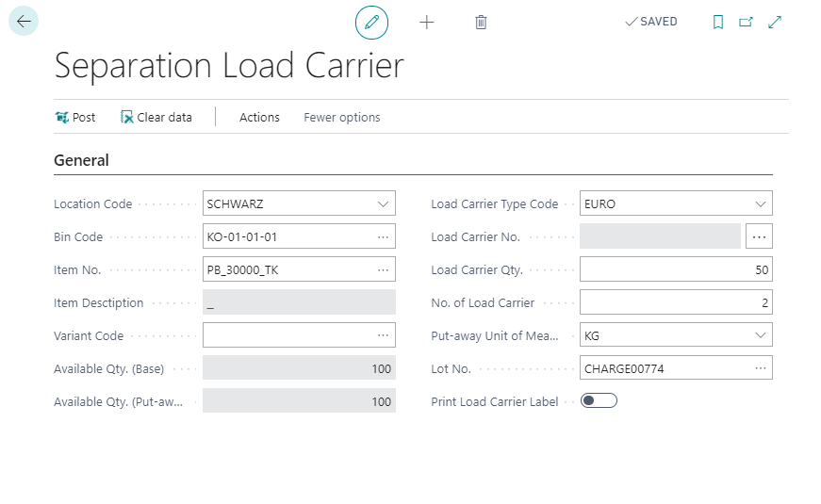Viewport: 821px width, 504px height.
Task: Click the greyed Load Carrier No. field
Action: coord(660,236)
